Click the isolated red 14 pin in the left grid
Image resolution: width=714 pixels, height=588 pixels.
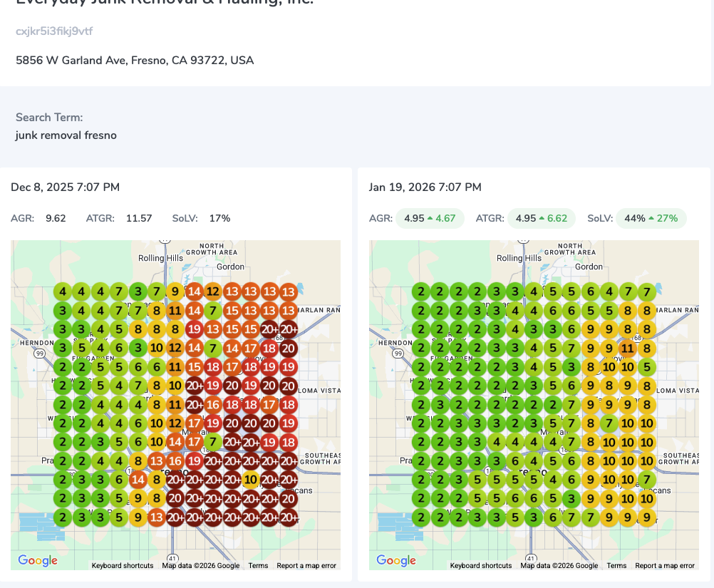[x=138, y=480]
